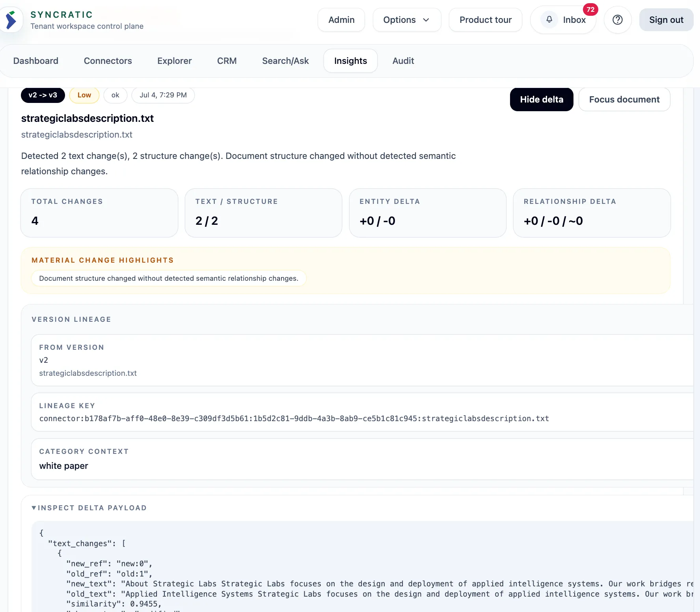Sign out of the workspace
The width and height of the screenshot is (700, 612).
click(666, 20)
